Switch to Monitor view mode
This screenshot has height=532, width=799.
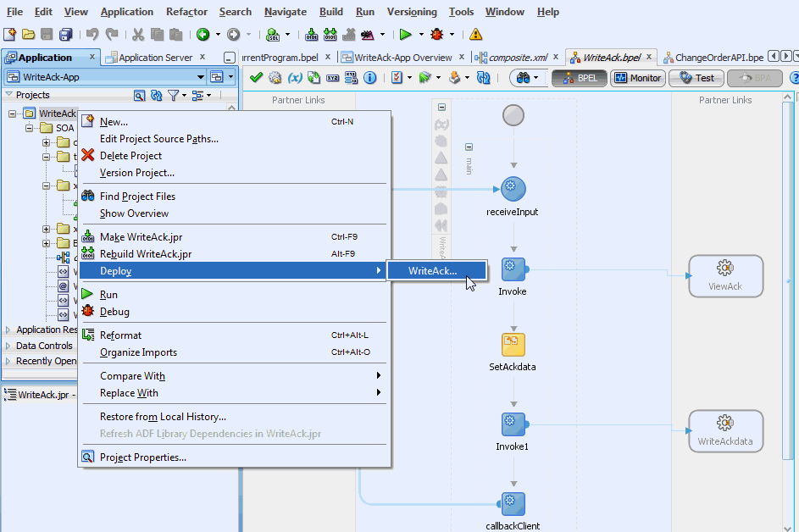(x=638, y=78)
